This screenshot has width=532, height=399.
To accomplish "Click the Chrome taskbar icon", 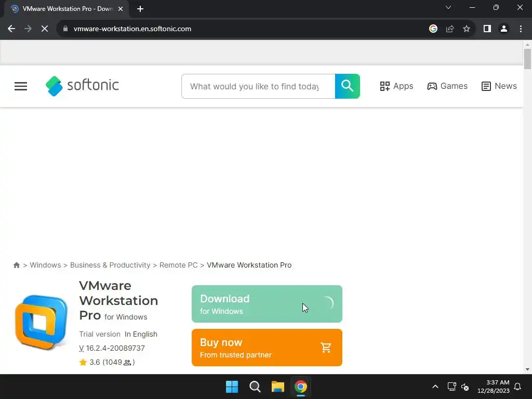I will coord(301,387).
